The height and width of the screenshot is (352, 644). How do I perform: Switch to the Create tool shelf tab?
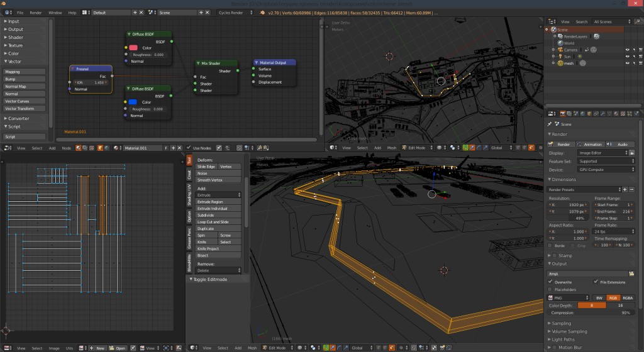[189, 175]
